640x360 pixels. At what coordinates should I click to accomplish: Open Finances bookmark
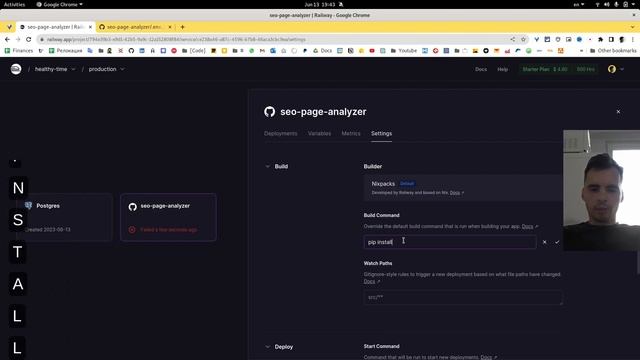pos(19,51)
